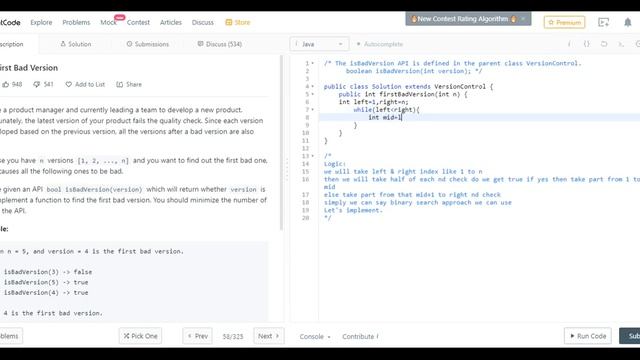Click the Pick One button
The image size is (640, 360).
[140, 336]
